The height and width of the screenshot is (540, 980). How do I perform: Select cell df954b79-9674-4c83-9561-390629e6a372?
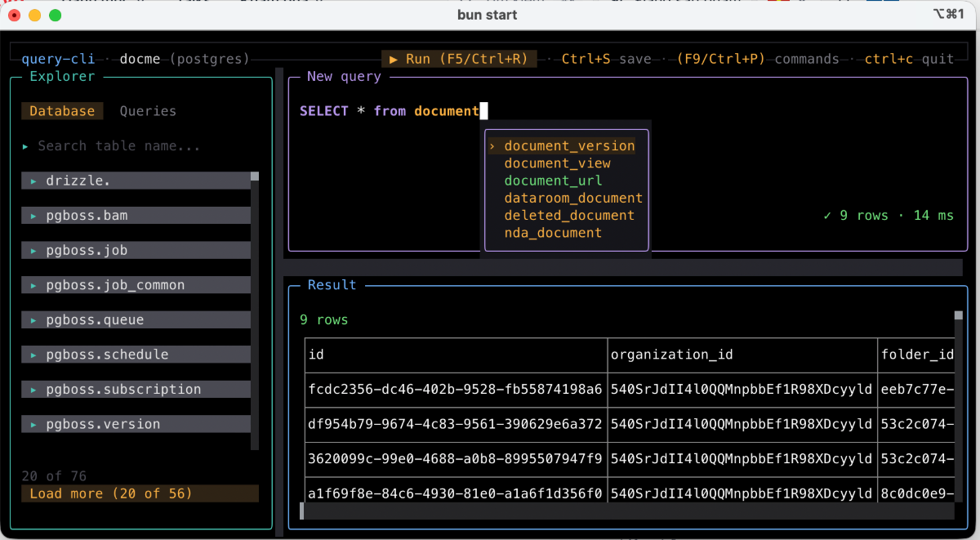[x=456, y=424]
